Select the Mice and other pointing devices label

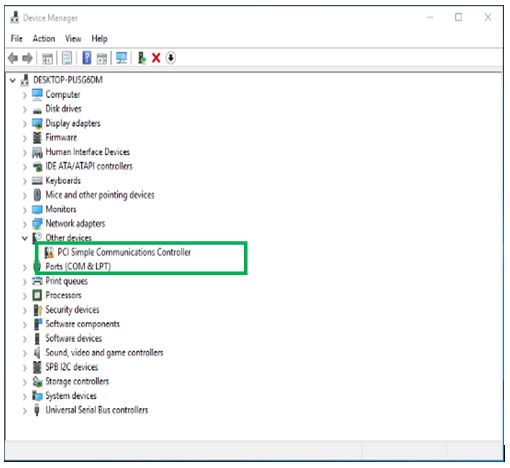[100, 195]
